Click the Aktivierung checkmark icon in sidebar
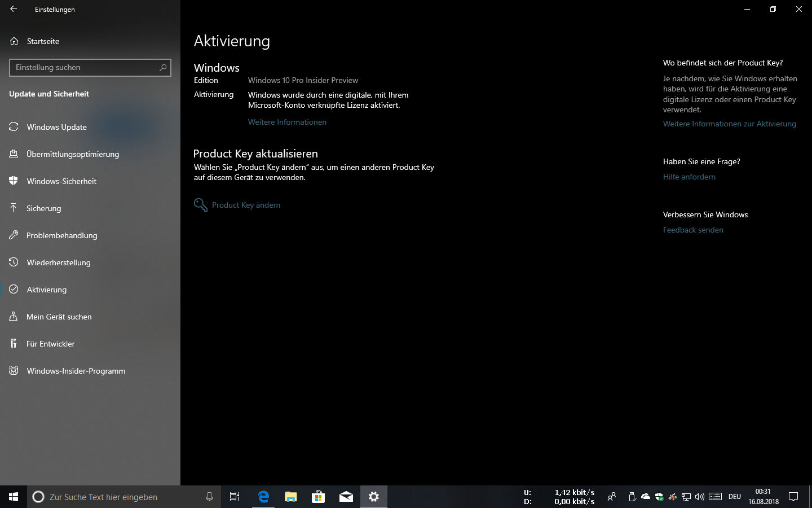The image size is (812, 508). [x=14, y=289]
